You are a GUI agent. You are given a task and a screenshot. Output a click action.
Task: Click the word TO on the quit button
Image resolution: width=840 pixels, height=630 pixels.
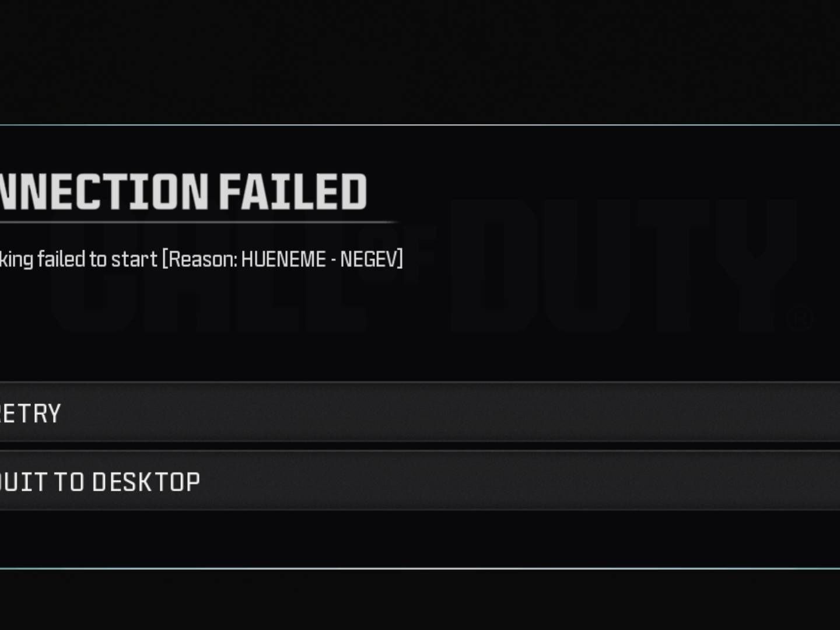pyautogui.click(x=69, y=482)
